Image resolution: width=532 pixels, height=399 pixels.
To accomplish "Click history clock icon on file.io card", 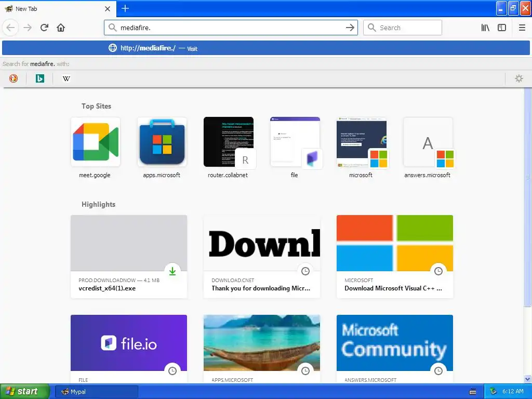I will point(172,371).
